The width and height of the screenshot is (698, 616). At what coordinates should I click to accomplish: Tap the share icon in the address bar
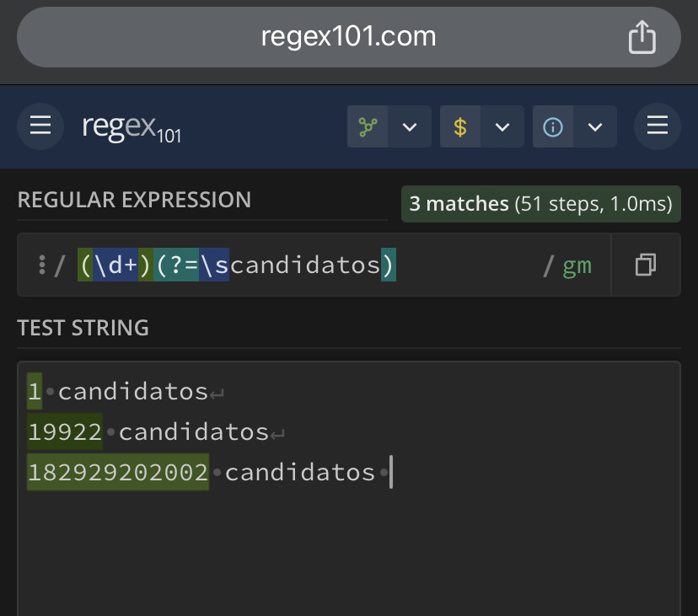point(642,37)
